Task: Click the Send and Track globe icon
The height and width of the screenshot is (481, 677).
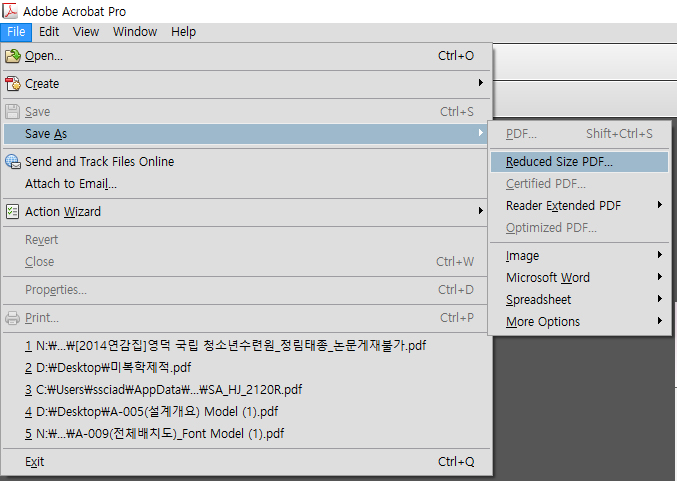Action: point(13,161)
